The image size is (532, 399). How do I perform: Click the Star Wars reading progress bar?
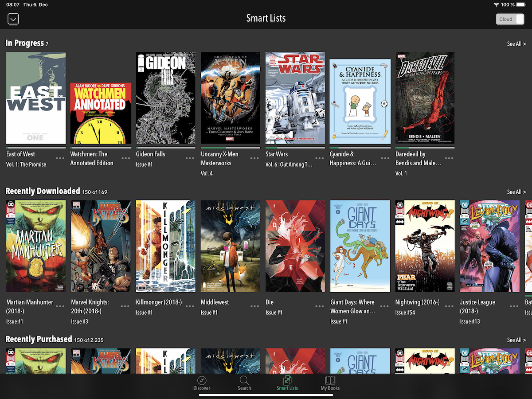pos(295,148)
